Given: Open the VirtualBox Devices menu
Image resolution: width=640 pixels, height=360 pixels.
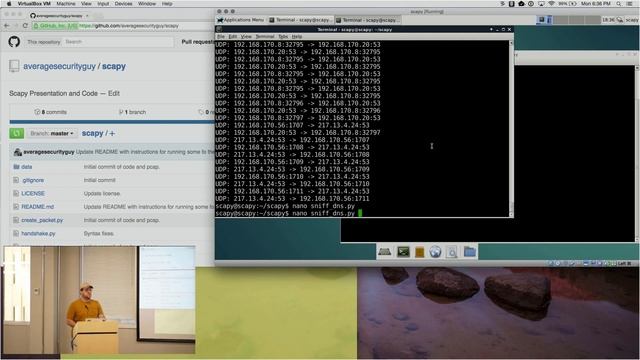Looking at the screenshot, I should [123, 4].
